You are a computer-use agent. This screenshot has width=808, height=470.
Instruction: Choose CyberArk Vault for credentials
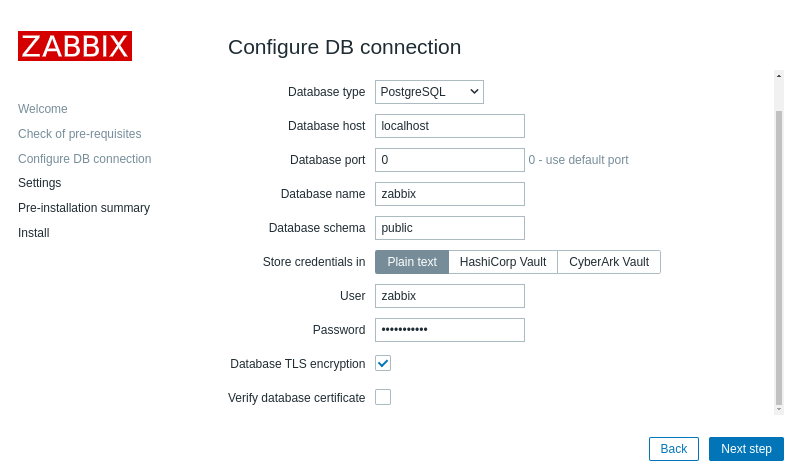609,262
